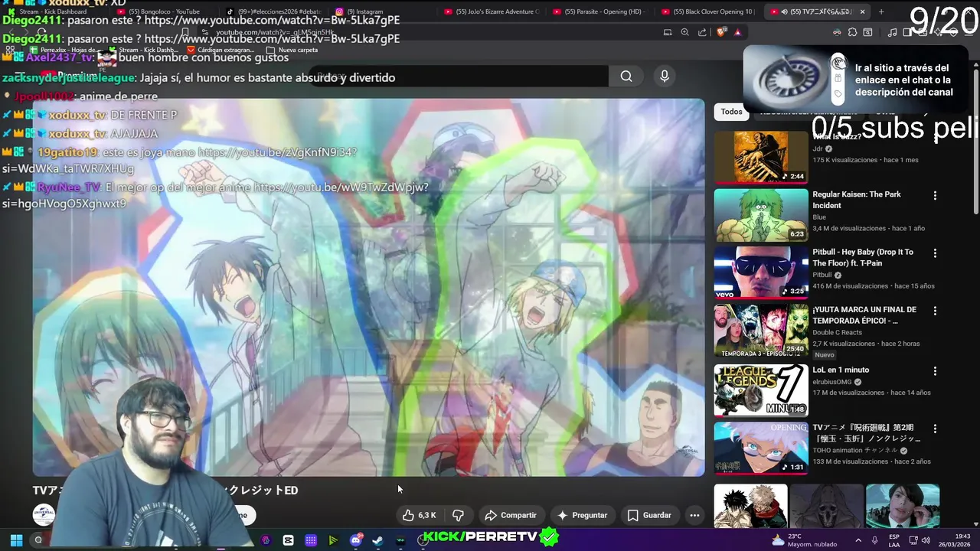The width and height of the screenshot is (980, 551).
Task: Open Brave Rewards triangle icon
Action: tap(737, 32)
